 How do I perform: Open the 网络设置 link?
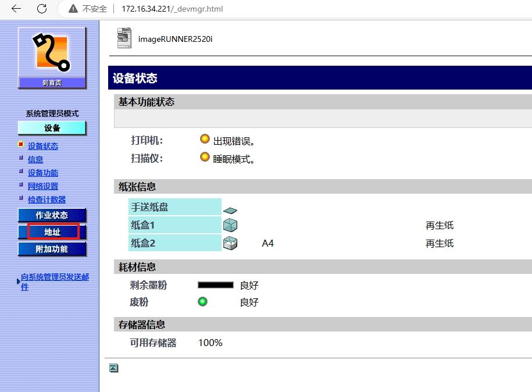pos(43,186)
